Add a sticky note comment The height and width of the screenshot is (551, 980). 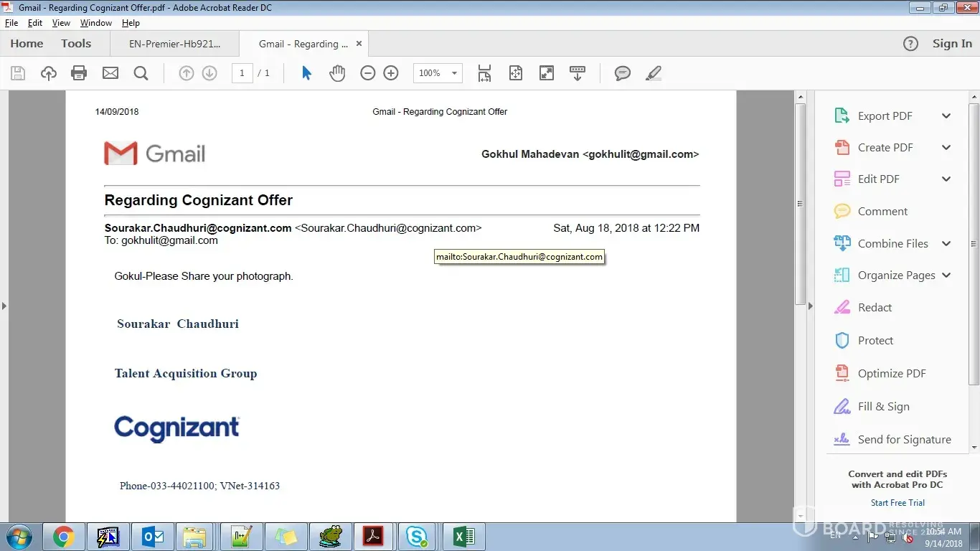click(x=622, y=73)
